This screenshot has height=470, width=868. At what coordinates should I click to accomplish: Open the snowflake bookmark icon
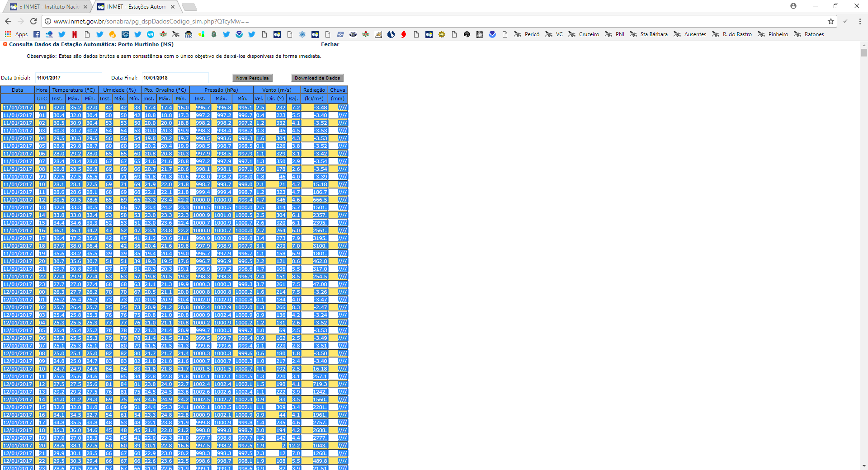click(x=302, y=34)
